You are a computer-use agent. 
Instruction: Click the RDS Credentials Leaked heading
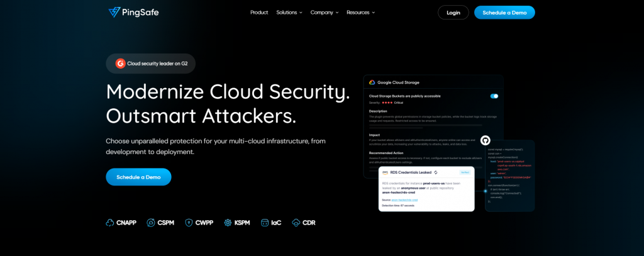pyautogui.click(x=411, y=172)
